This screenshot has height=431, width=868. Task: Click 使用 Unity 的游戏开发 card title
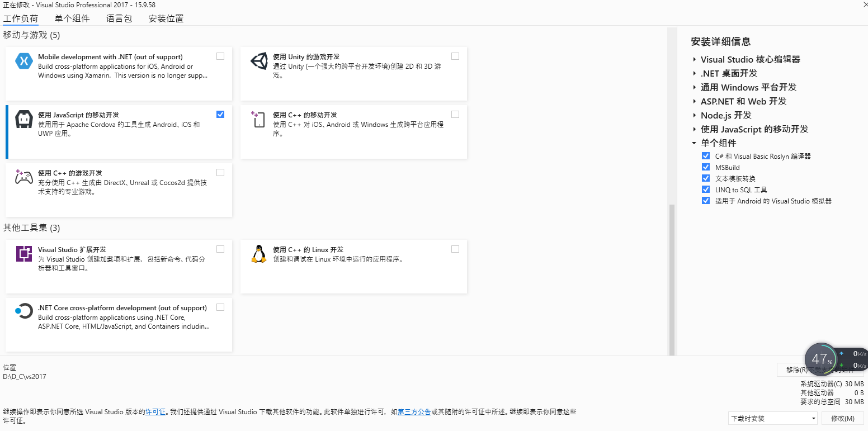click(306, 57)
